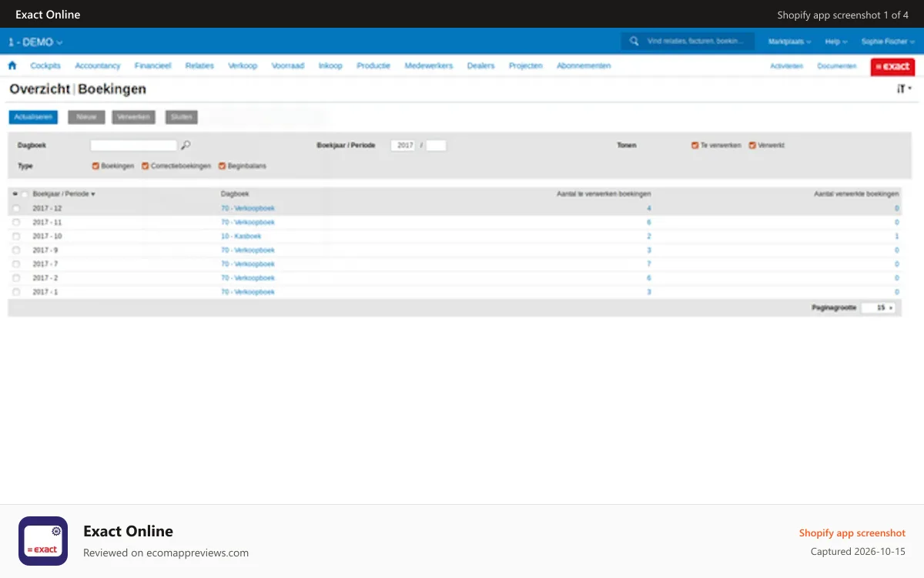Image resolution: width=924 pixels, height=578 pixels.
Task: Open the Inkoop menu
Action: [x=330, y=66]
